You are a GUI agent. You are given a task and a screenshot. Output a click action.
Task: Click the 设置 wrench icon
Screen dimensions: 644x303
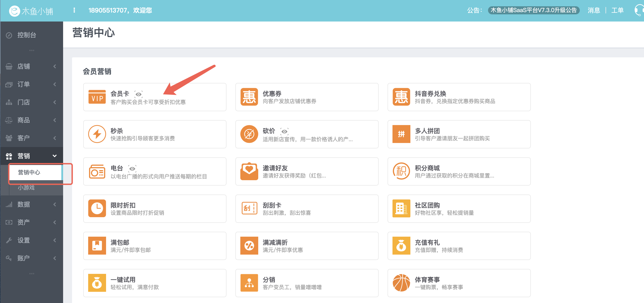click(9, 240)
